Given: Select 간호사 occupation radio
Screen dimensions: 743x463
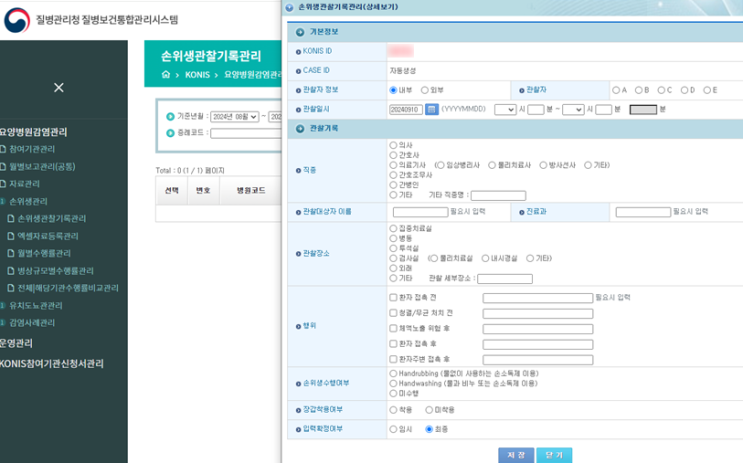Looking at the screenshot, I should tap(393, 155).
